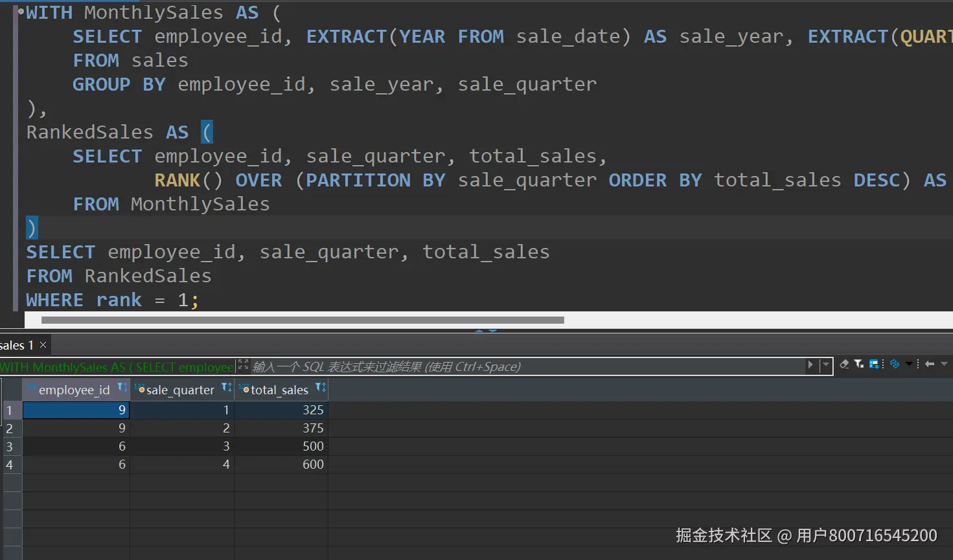Image resolution: width=953 pixels, height=560 pixels.
Task: Click employee_id cell in row 2
Action: [x=76, y=429]
